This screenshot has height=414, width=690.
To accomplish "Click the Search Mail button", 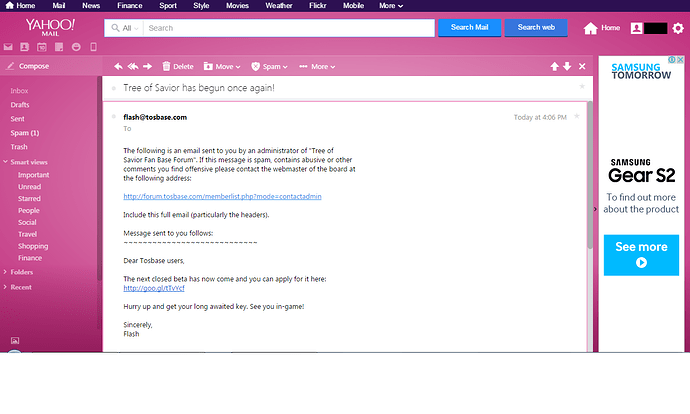I will point(469,28).
